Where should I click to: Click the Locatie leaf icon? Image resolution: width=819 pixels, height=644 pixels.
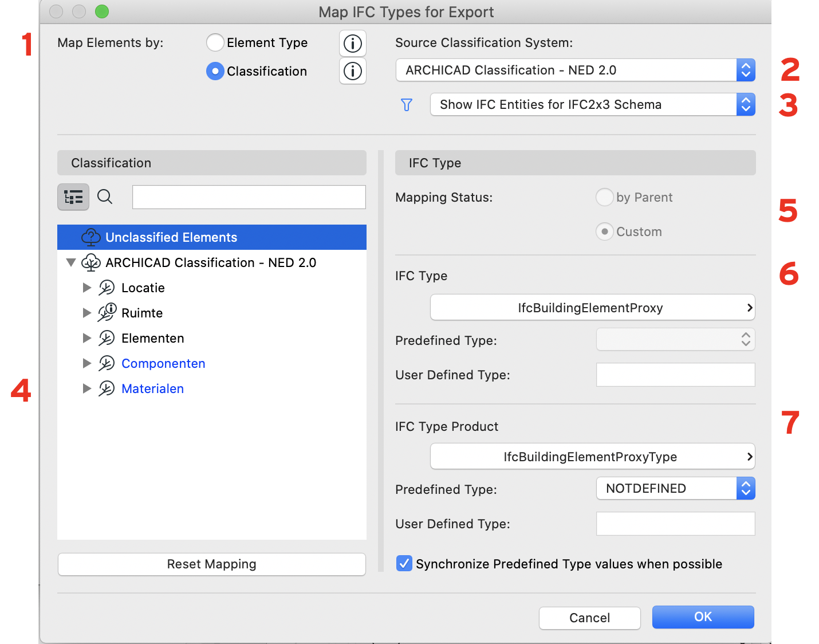tap(107, 288)
